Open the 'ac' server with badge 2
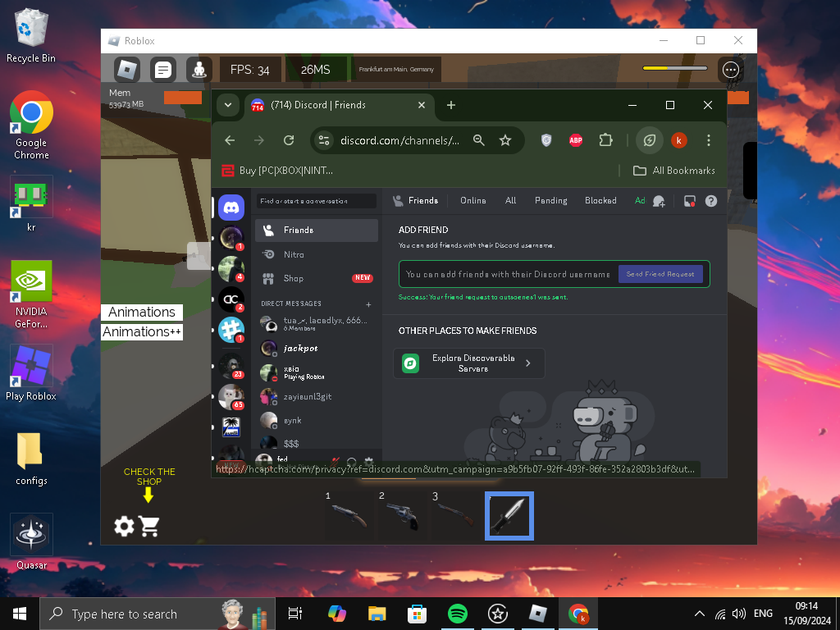The height and width of the screenshot is (630, 840). coord(231,299)
